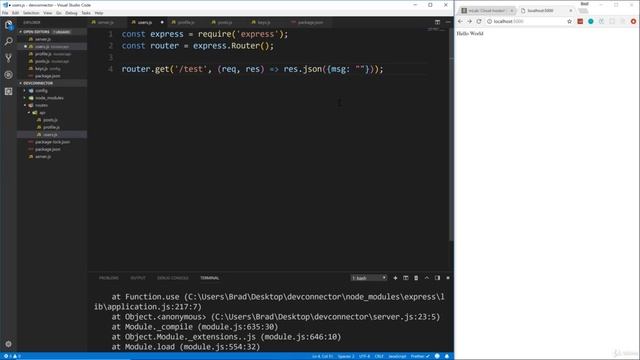Switch to the profile.js editor tab

[x=186, y=22]
